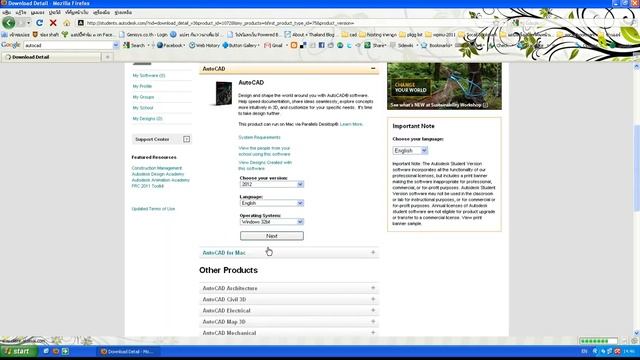The width and height of the screenshot is (640, 360).
Task: Open the Change Your World banner image
Action: coord(444,86)
